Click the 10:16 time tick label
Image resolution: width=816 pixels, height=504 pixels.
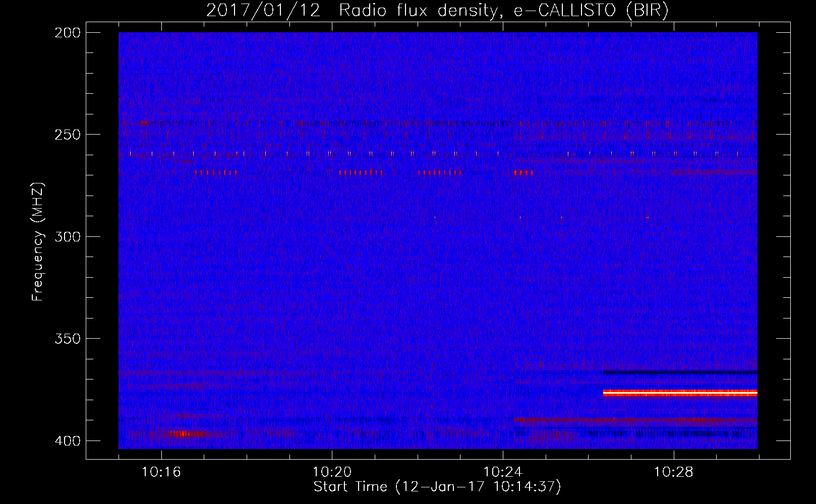(161, 472)
